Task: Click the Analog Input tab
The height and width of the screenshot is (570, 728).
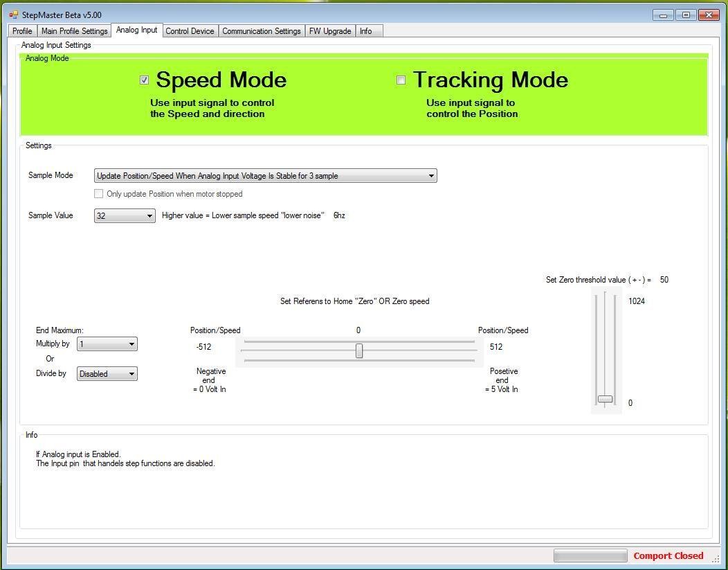Action: coord(136,30)
